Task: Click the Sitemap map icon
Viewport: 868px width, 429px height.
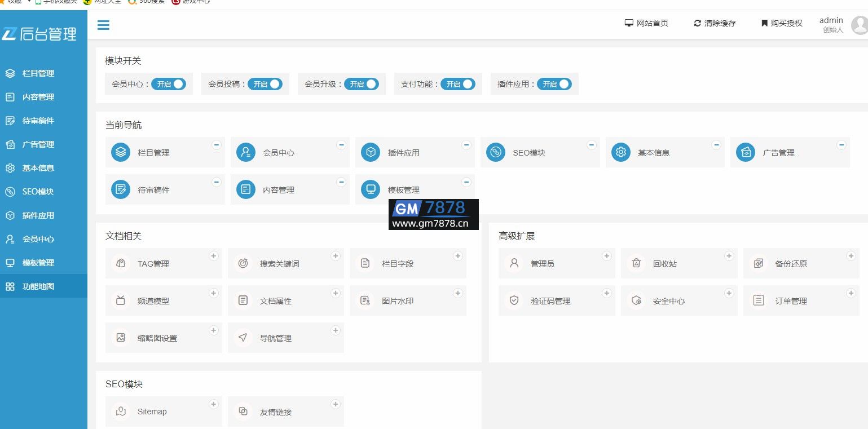Action: click(121, 411)
